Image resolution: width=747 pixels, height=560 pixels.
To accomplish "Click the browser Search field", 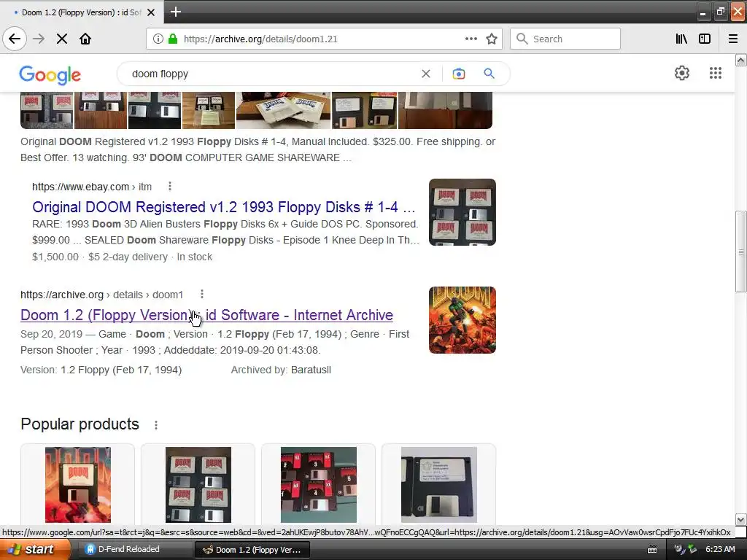I will [x=565, y=39].
